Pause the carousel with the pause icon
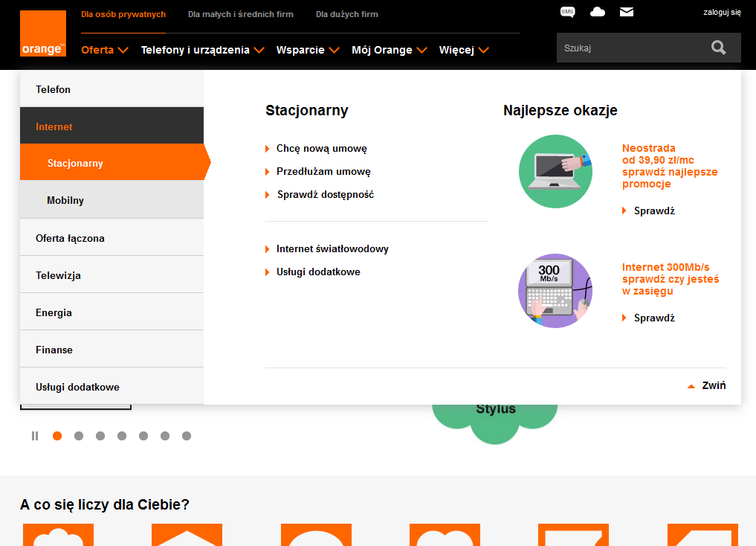The image size is (756, 546). (x=34, y=436)
